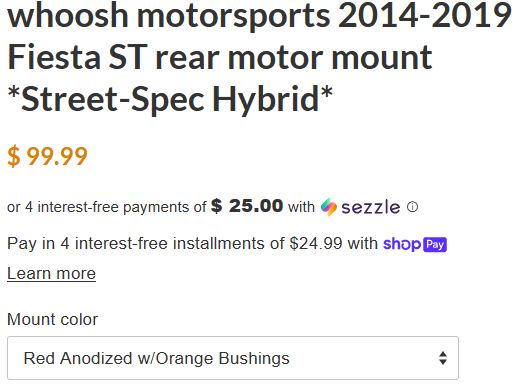Click the word 'with' before Sezzle logo
Image resolution: width=525 pixels, height=387 pixels.
pyautogui.click(x=301, y=207)
